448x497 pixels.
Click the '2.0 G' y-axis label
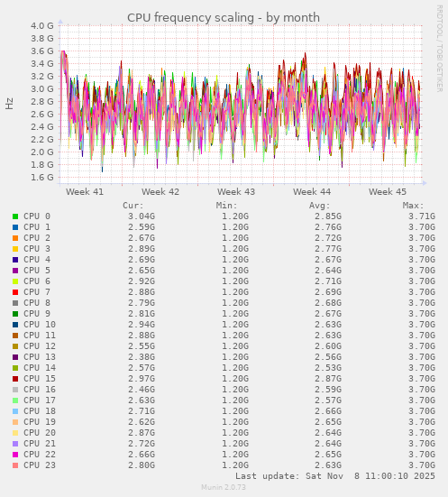tap(42, 152)
